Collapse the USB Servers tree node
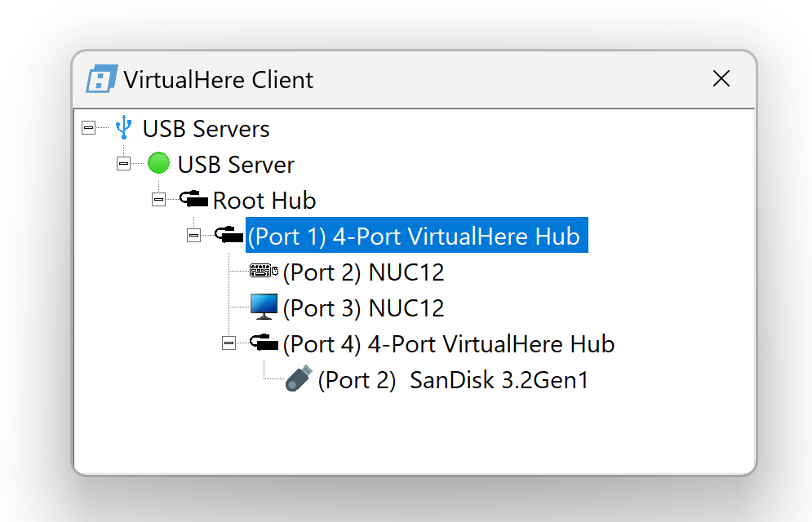The height and width of the screenshot is (522, 812). (88, 128)
